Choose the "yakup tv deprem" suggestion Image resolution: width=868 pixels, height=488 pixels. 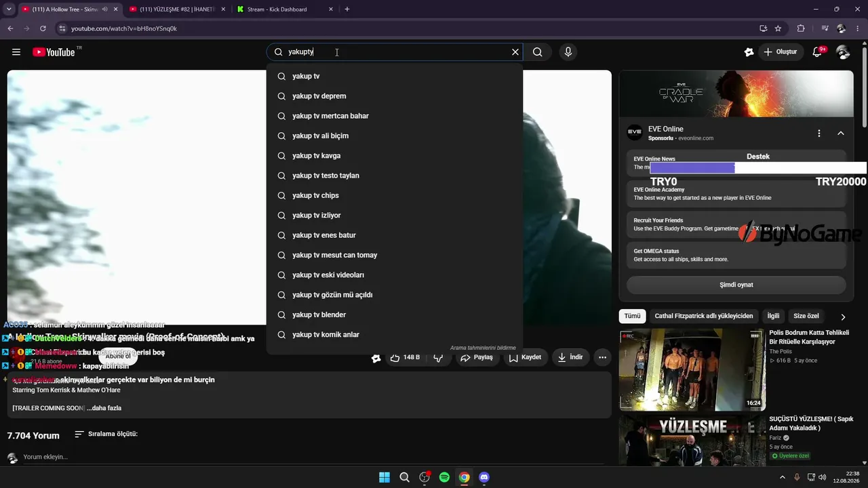pyautogui.click(x=395, y=96)
